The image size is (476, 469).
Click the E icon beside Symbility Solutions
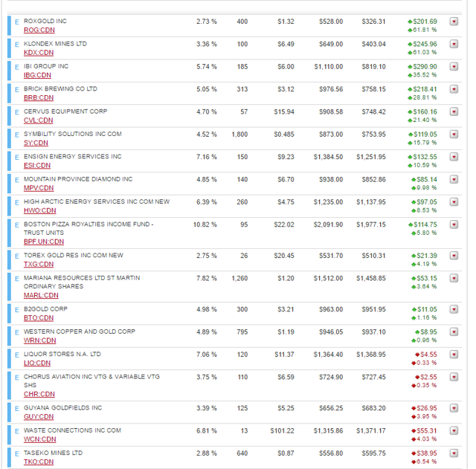point(17,135)
